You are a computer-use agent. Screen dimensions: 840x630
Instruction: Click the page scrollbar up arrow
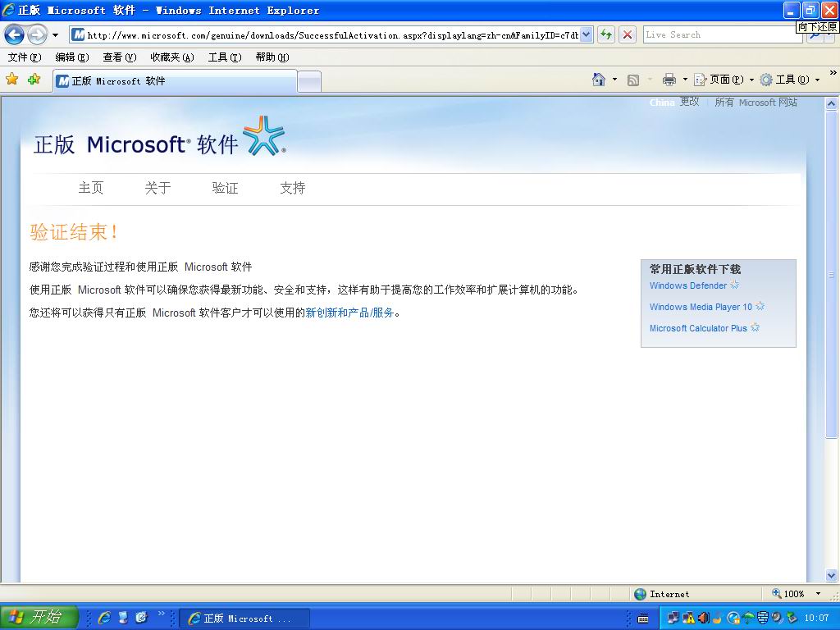pyautogui.click(x=832, y=104)
